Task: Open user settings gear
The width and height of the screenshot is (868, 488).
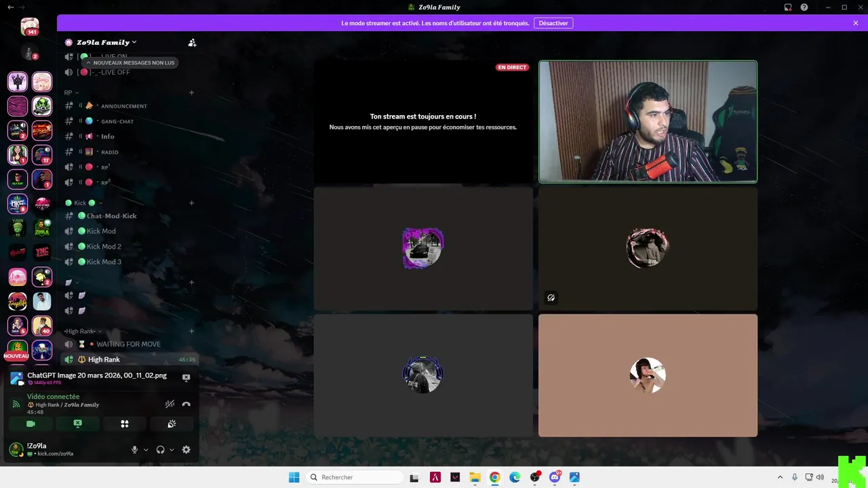Action: coord(186,449)
